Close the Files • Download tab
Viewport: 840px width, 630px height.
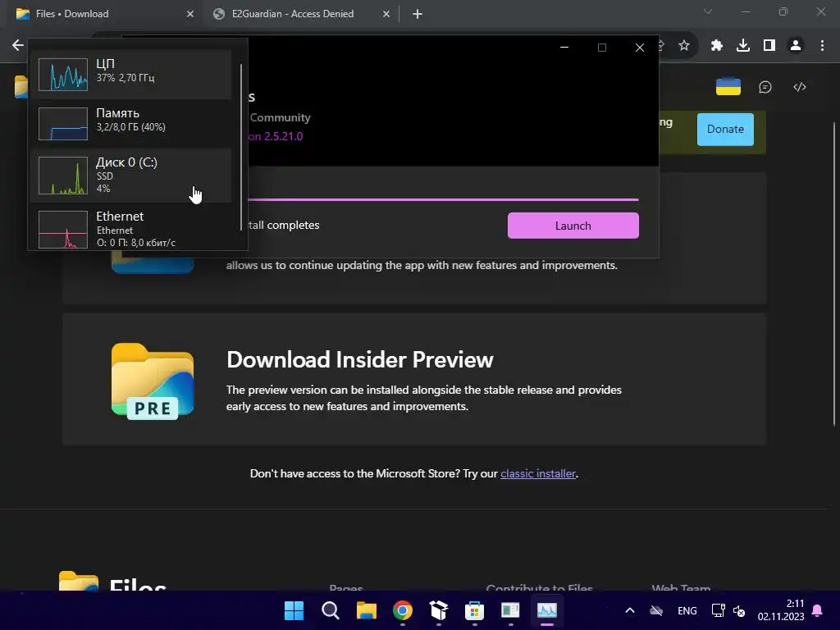point(190,14)
